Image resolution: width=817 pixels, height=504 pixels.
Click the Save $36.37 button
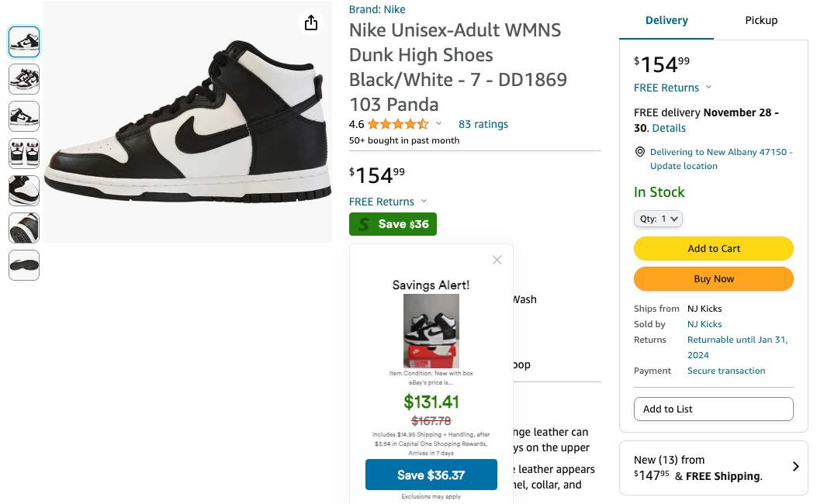point(431,475)
